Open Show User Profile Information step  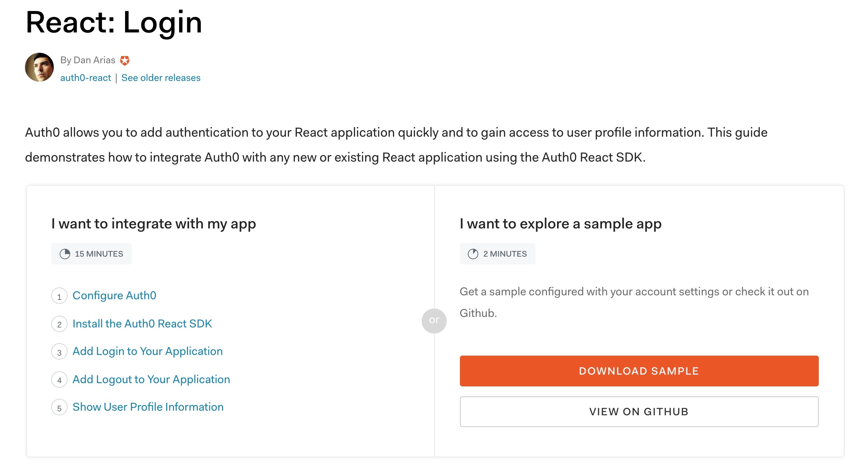tap(148, 407)
